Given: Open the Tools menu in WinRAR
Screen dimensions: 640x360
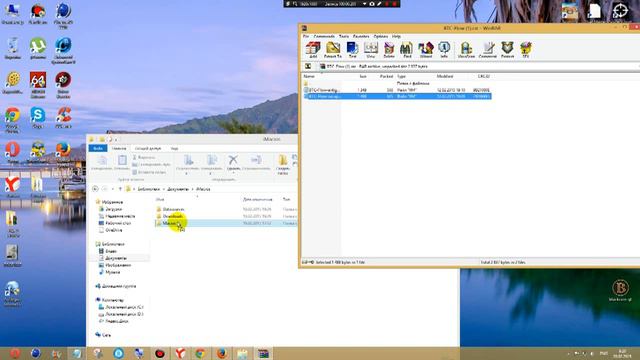Looking at the screenshot, I should [344, 36].
